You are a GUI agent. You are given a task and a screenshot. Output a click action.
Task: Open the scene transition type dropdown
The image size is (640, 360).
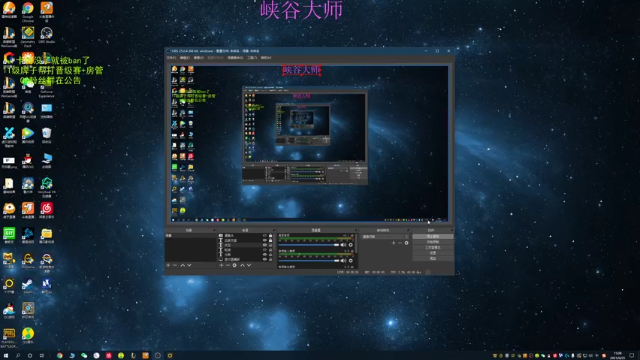point(385,236)
